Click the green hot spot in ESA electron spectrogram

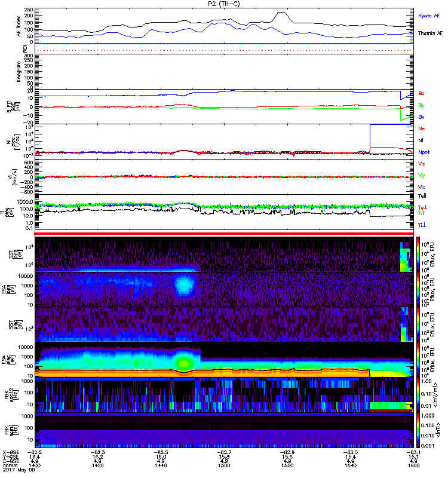coord(184,363)
